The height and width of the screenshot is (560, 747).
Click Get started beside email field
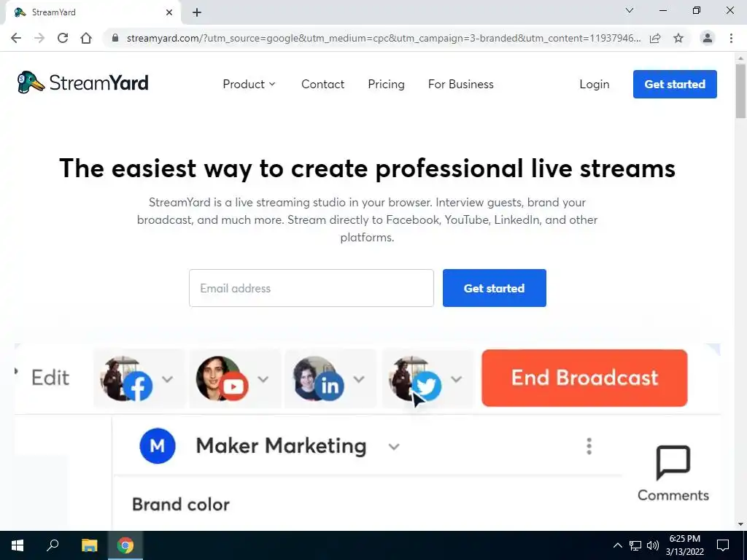pos(494,288)
